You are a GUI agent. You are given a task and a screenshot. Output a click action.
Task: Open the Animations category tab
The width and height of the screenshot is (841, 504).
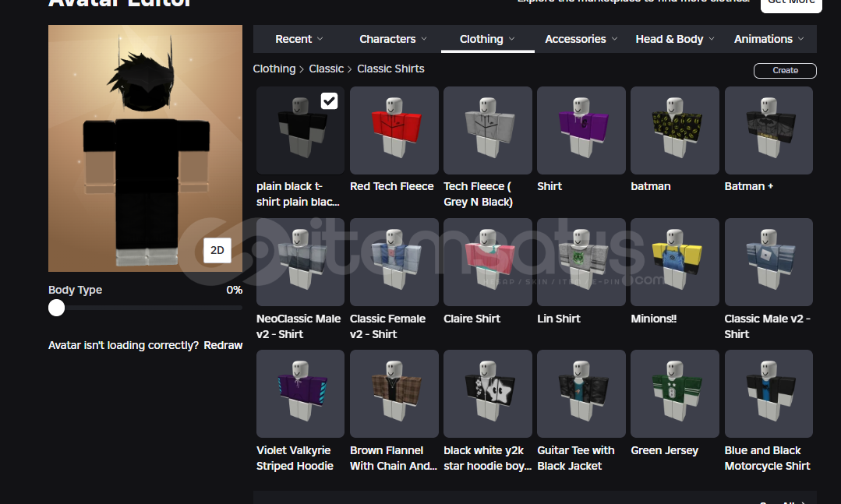click(769, 39)
